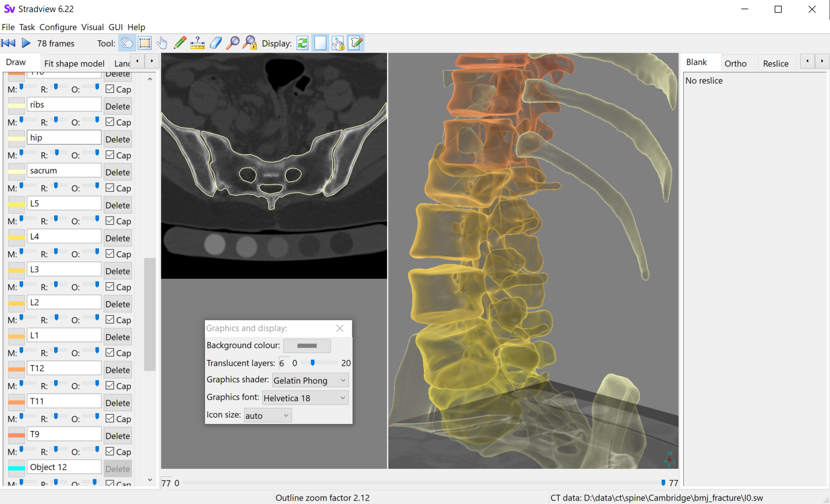Image resolution: width=830 pixels, height=504 pixels.
Task: Select the green pencil drawing tool
Action: [180, 43]
